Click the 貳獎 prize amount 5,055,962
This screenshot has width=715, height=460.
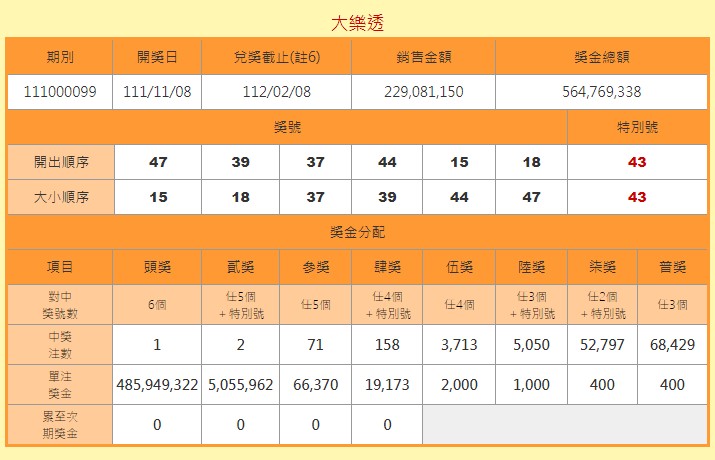point(241,384)
